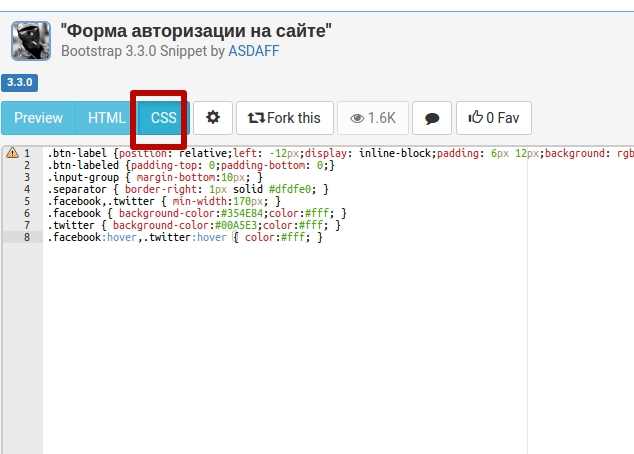Image resolution: width=634 pixels, height=454 pixels.
Task: Switch to the HTML tab
Action: (107, 118)
